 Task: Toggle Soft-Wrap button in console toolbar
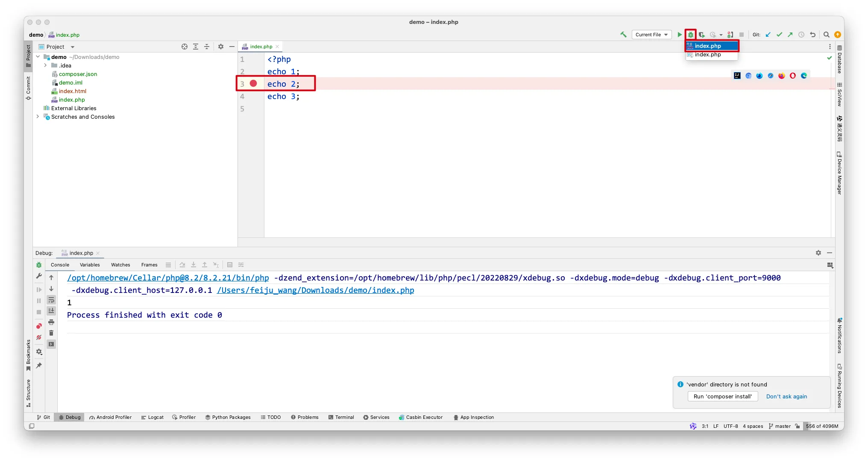pyautogui.click(x=51, y=300)
